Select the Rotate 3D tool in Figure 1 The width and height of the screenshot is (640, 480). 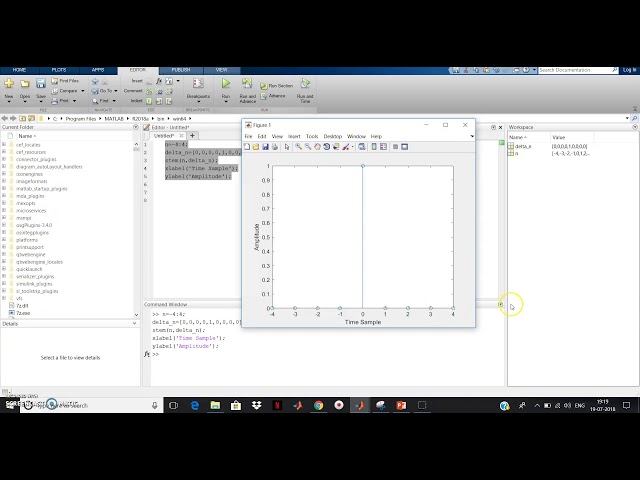click(x=327, y=147)
